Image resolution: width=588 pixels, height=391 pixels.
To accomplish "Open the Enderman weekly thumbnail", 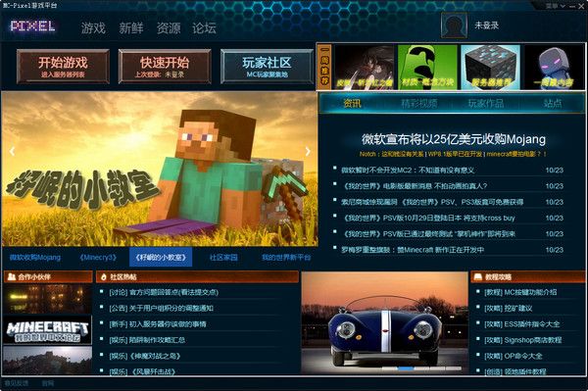I will point(554,67).
